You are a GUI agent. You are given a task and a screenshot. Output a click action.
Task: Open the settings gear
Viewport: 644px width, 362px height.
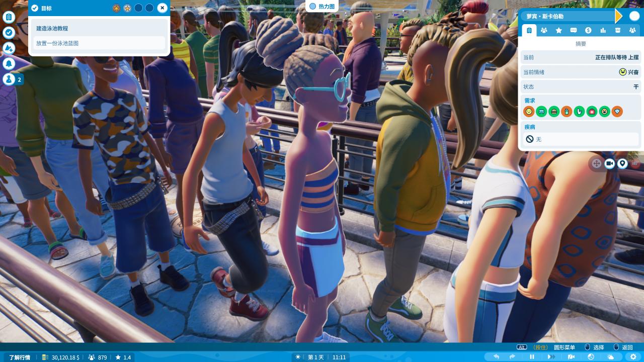click(633, 357)
